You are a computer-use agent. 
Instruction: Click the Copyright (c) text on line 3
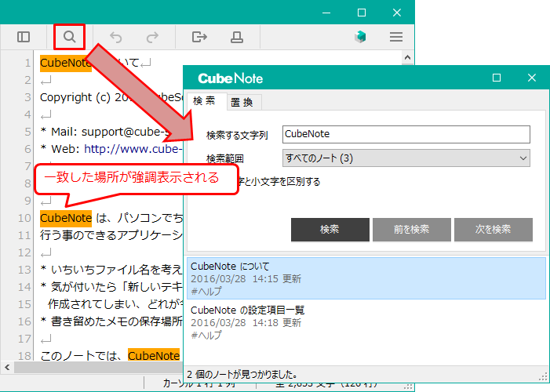coord(75,97)
